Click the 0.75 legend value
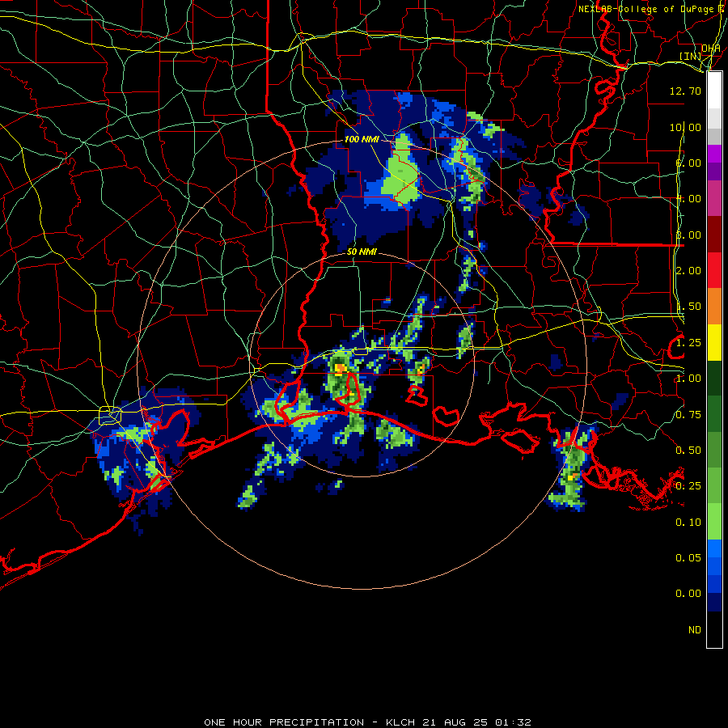 (688, 415)
